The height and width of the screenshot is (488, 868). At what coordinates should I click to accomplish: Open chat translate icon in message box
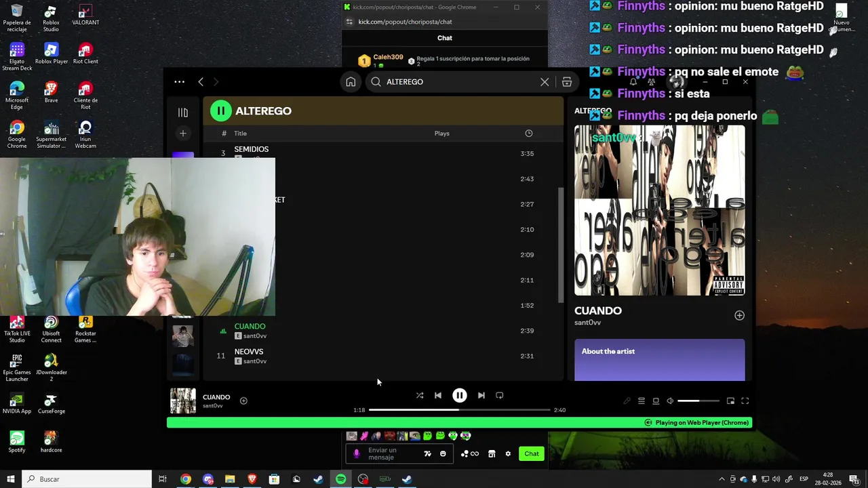427,453
